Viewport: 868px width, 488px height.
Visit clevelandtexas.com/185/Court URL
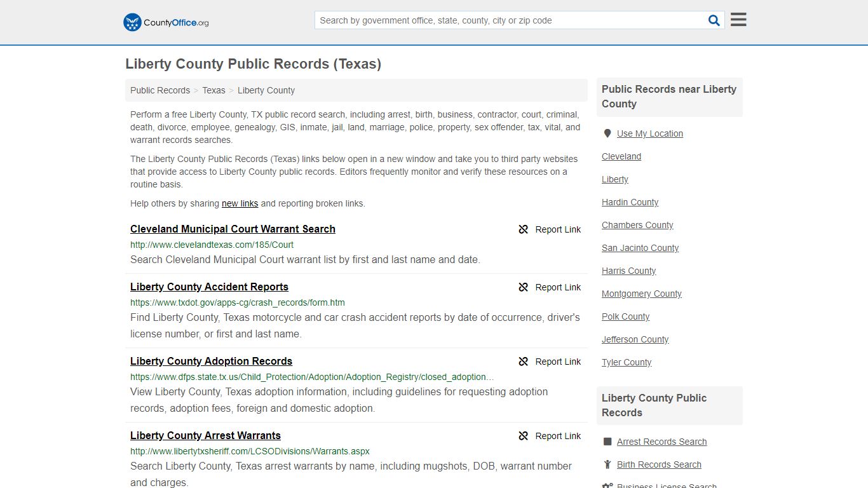pyautogui.click(x=212, y=245)
